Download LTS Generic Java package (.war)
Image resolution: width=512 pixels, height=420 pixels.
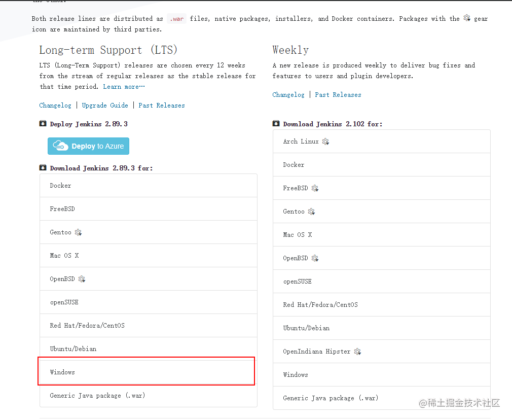coord(149,396)
